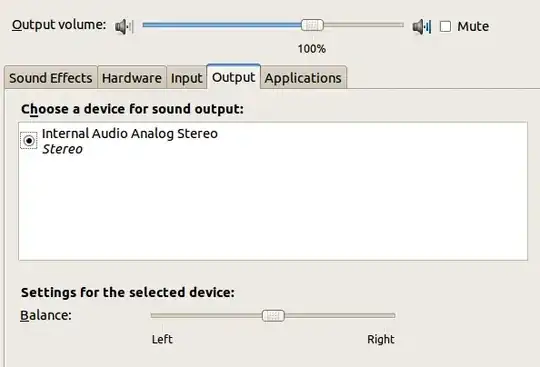Click the balance track toward the Left side
Viewport: 540px width, 367px height.
click(x=206, y=315)
